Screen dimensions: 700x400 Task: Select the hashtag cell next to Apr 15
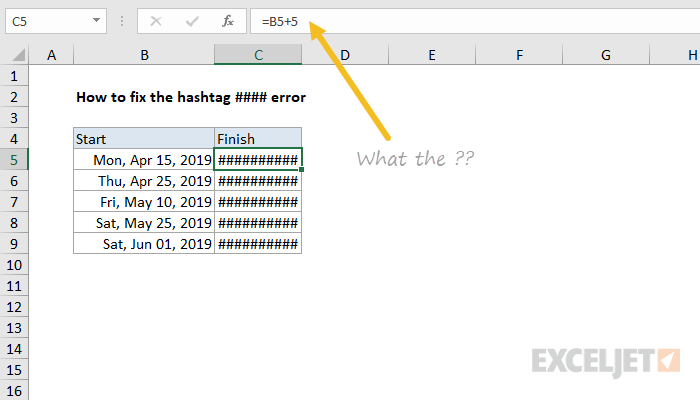[x=258, y=159]
